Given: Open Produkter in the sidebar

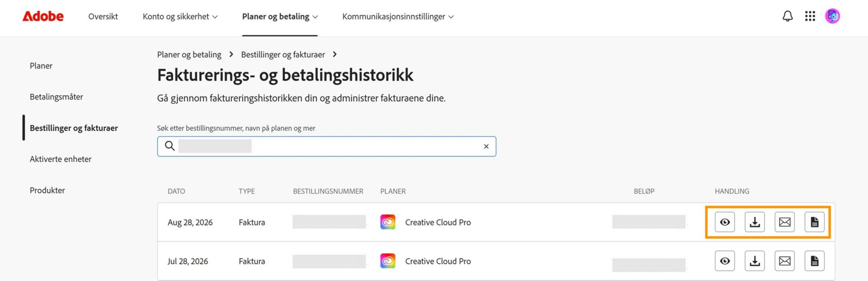Looking at the screenshot, I should [47, 191].
